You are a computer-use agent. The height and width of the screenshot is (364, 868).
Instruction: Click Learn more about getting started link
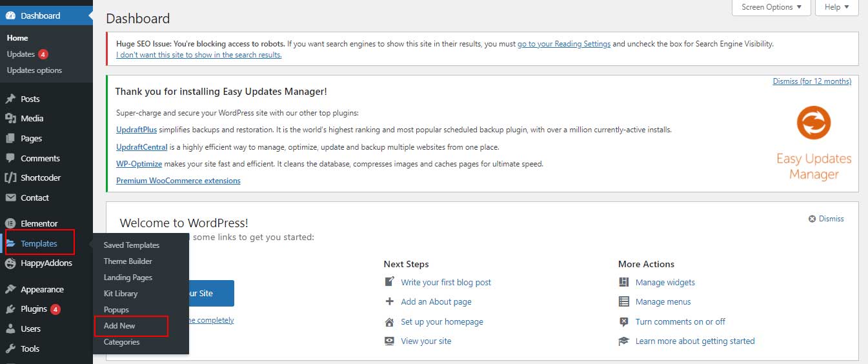tap(695, 341)
